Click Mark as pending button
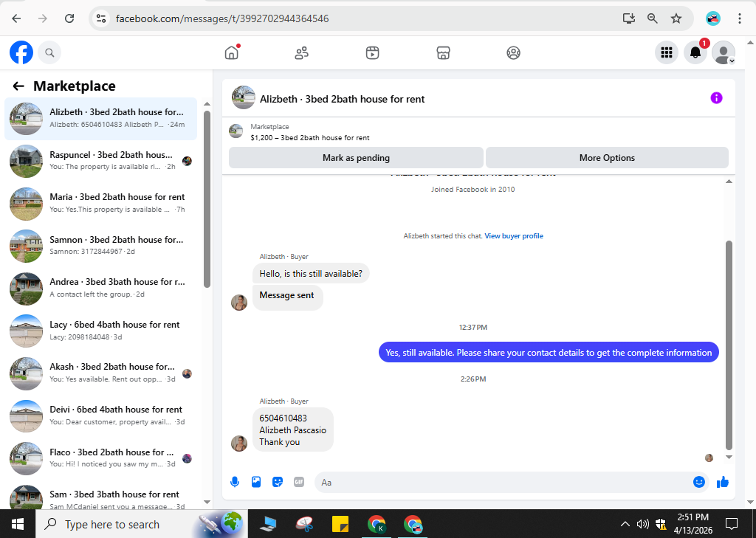The width and height of the screenshot is (756, 538). pyautogui.click(x=356, y=158)
